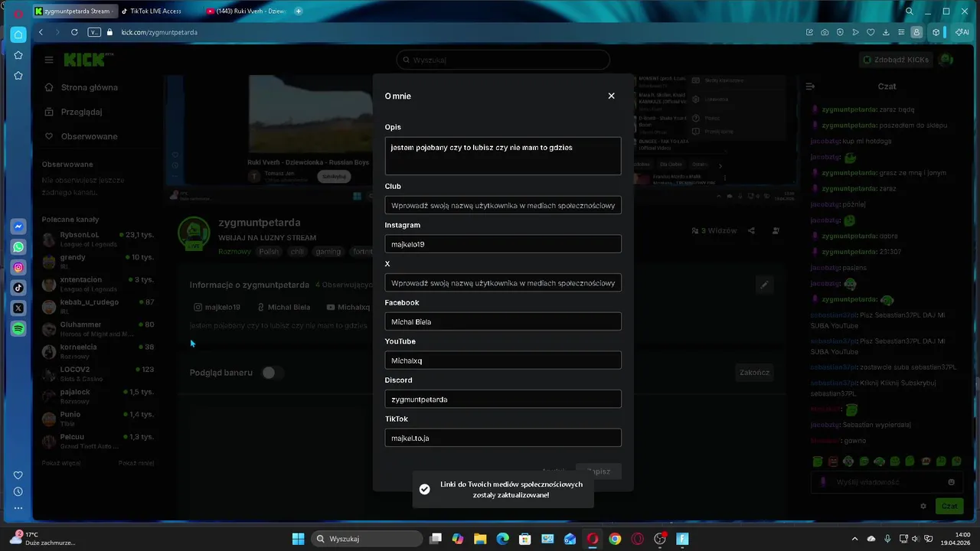The image size is (980, 551).
Task: Click the send/flow arrow toolbar icon
Action: point(855,32)
